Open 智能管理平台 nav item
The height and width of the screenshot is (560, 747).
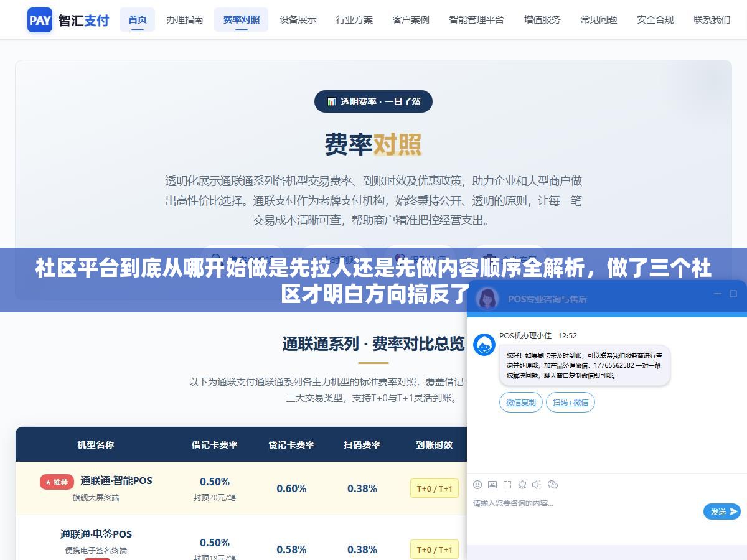pos(477,19)
